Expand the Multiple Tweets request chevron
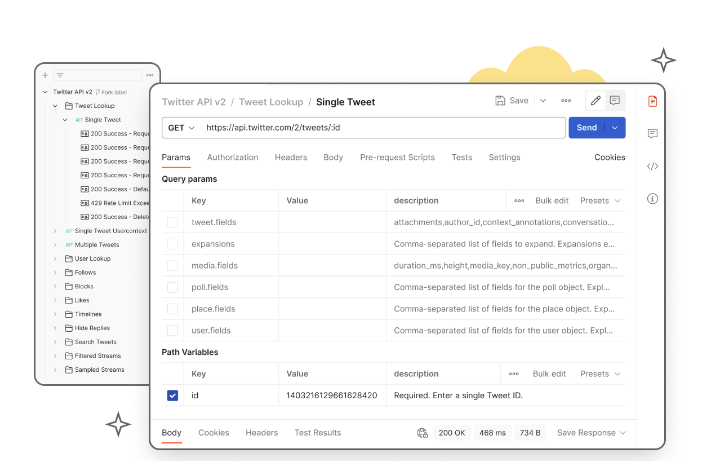This screenshot has width=702, height=461. (x=55, y=245)
